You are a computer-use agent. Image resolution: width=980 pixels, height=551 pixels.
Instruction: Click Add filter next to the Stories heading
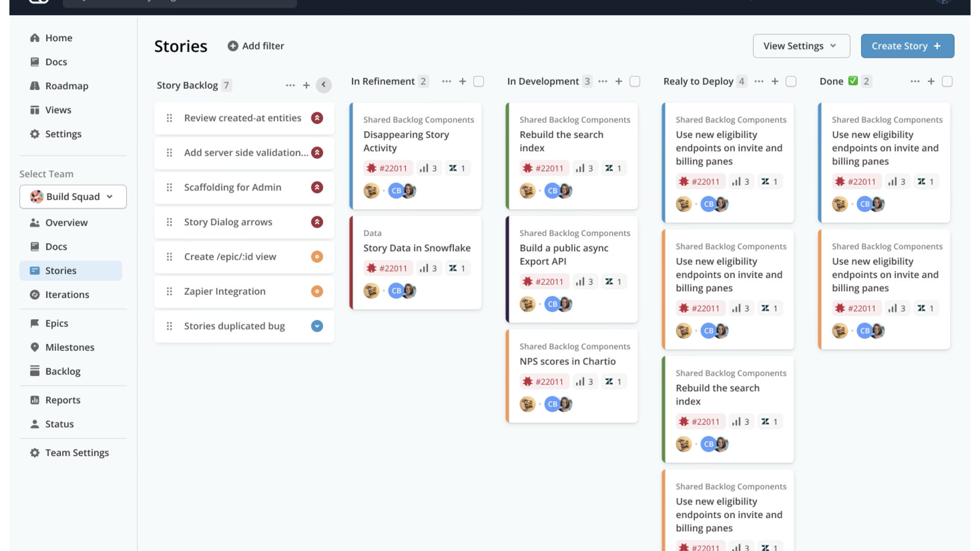coord(256,46)
